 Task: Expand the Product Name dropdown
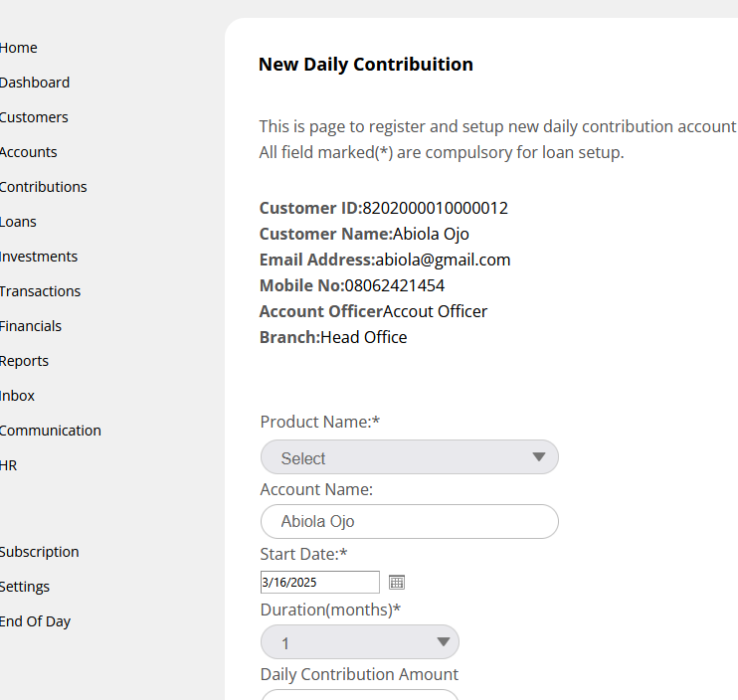tap(409, 457)
